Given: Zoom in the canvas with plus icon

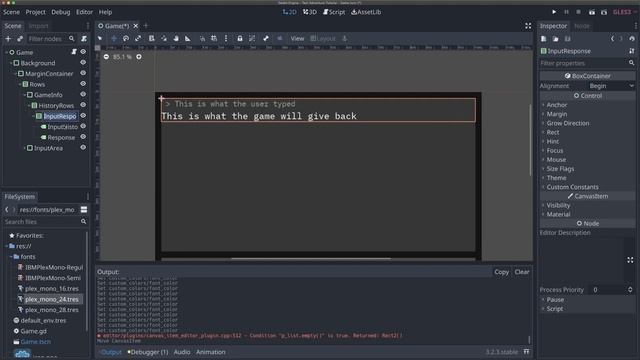Looking at the screenshot, I should (x=139, y=57).
